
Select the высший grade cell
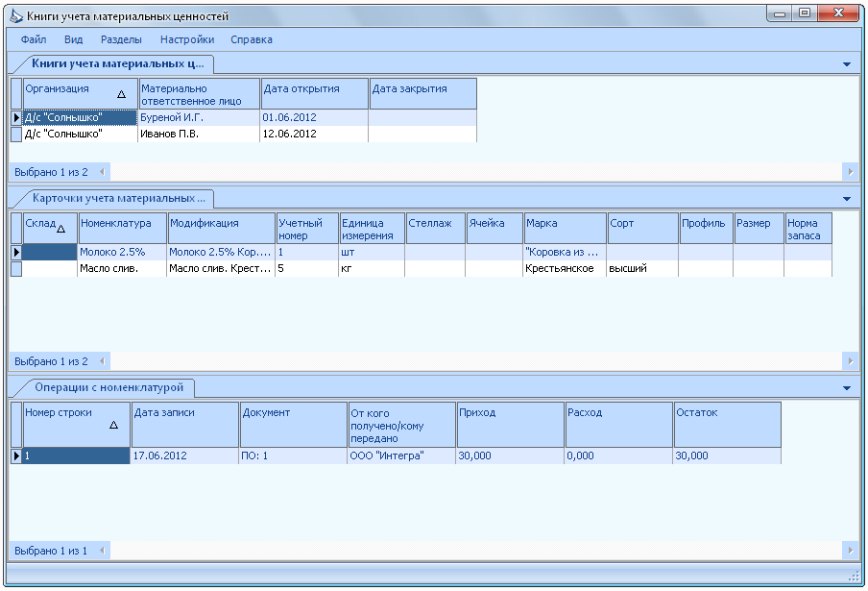pyautogui.click(x=642, y=268)
